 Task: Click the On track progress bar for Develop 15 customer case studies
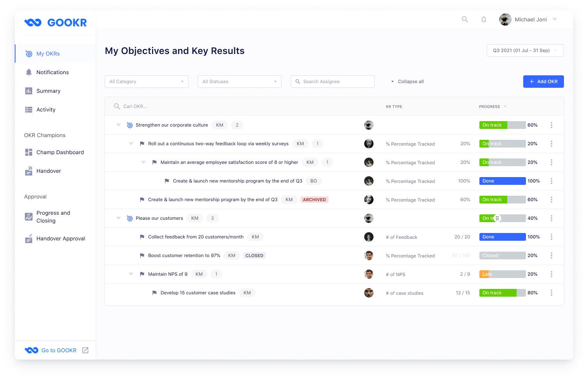click(502, 292)
